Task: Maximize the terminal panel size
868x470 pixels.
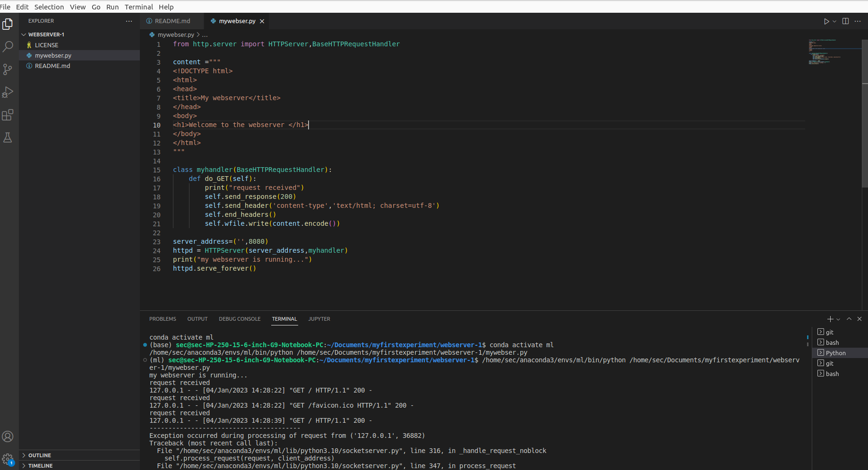Action: click(x=849, y=319)
